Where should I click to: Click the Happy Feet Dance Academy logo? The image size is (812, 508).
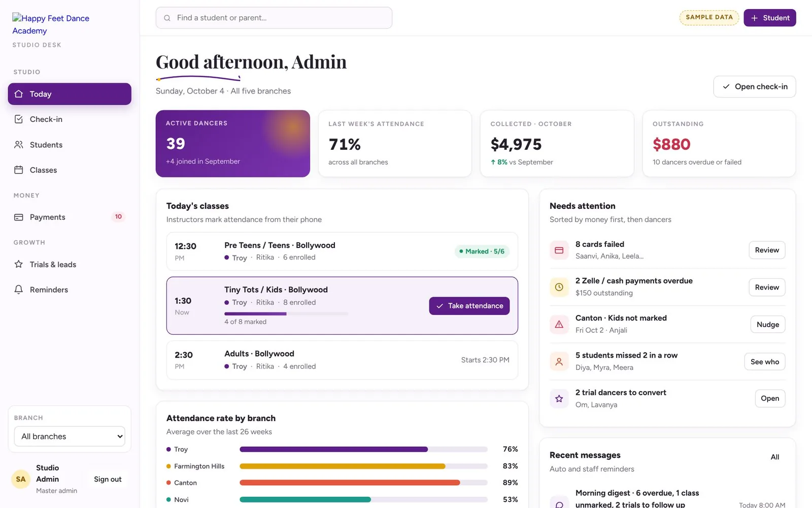51,24
